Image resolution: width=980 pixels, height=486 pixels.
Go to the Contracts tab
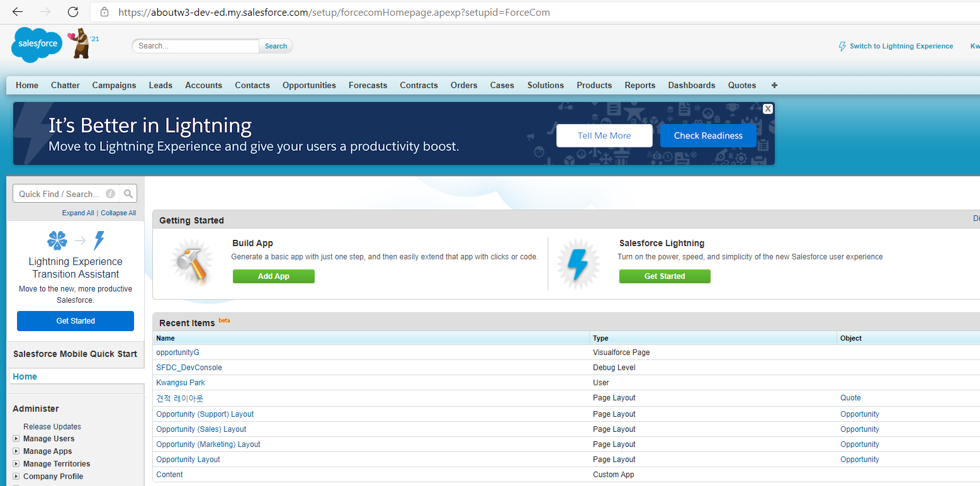[419, 85]
